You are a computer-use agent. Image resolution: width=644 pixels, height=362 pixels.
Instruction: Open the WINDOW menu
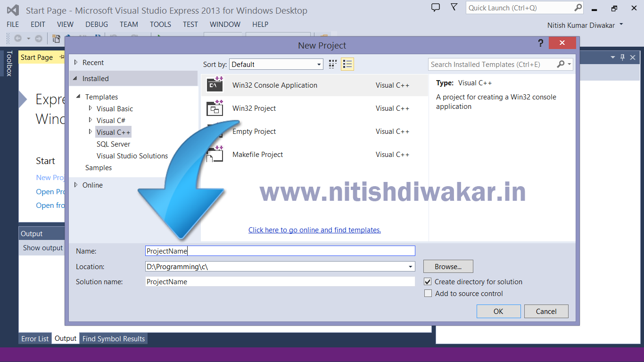tap(225, 25)
